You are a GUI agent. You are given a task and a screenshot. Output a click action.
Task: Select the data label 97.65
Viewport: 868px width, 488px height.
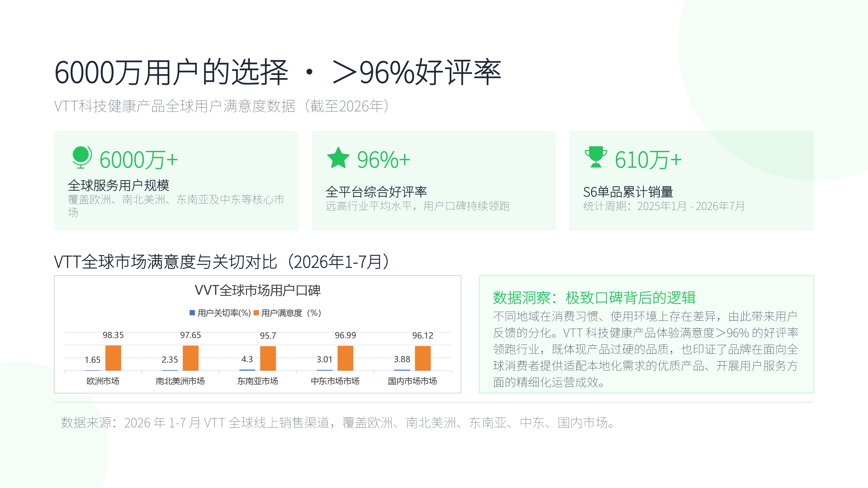(x=191, y=336)
